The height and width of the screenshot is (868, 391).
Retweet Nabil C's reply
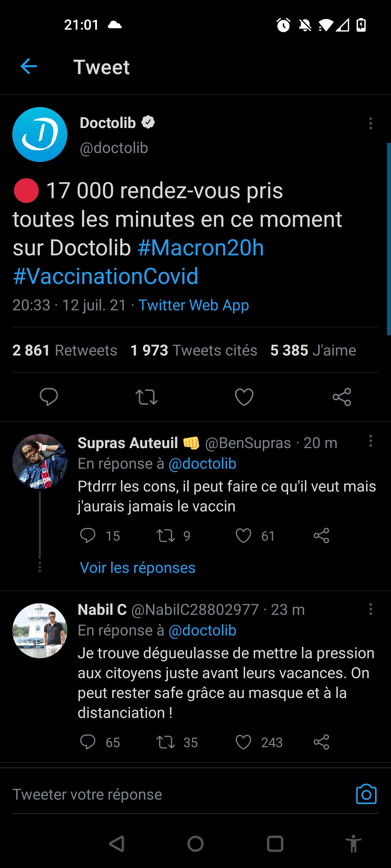tap(165, 742)
